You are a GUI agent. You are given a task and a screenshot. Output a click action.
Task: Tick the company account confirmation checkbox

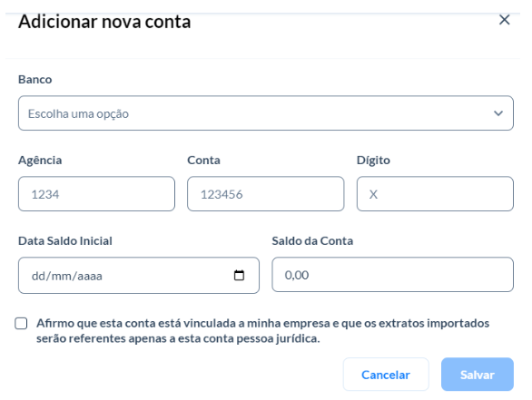click(21, 324)
